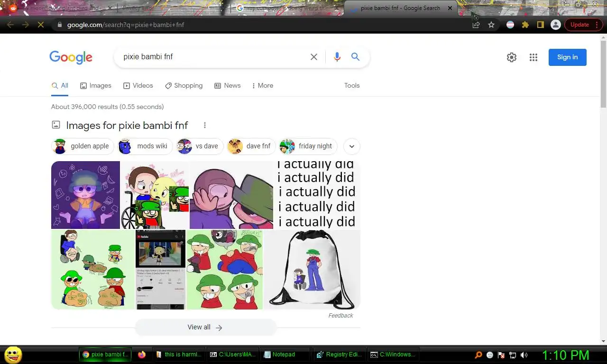Switch to C:\Windows command prompt taskbar item
The height and width of the screenshot is (364, 607).
click(393, 355)
